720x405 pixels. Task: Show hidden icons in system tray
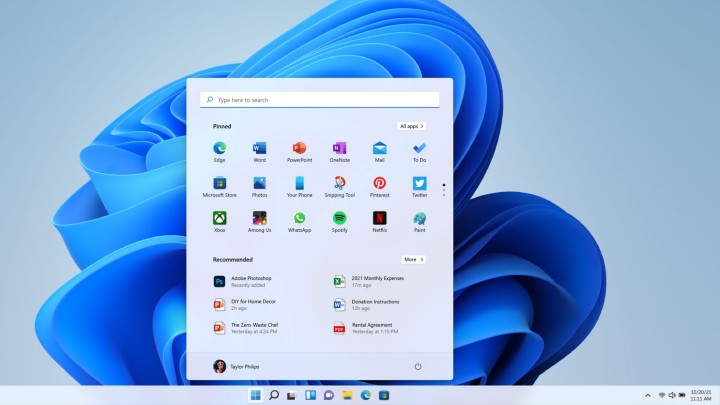point(647,395)
